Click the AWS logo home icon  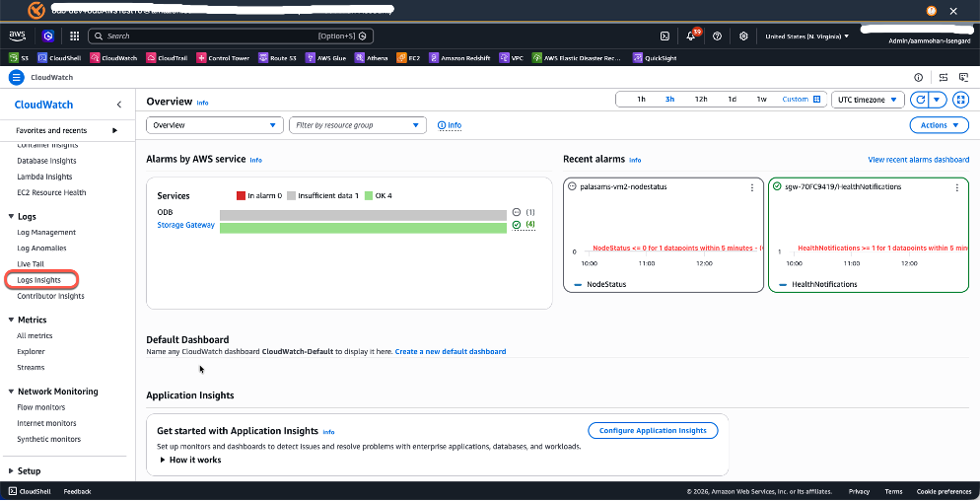coord(17,36)
